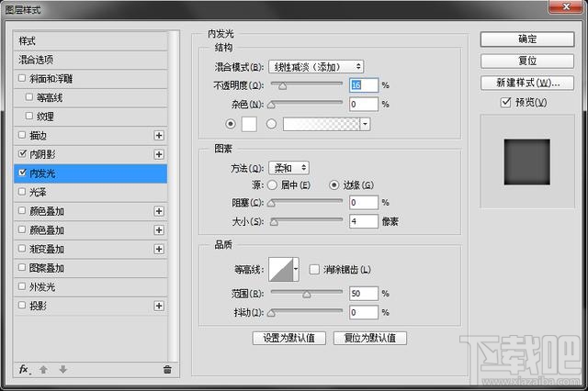The width and height of the screenshot is (588, 391).
Task: Select the 居中(E) source radio button
Action: coord(272,185)
